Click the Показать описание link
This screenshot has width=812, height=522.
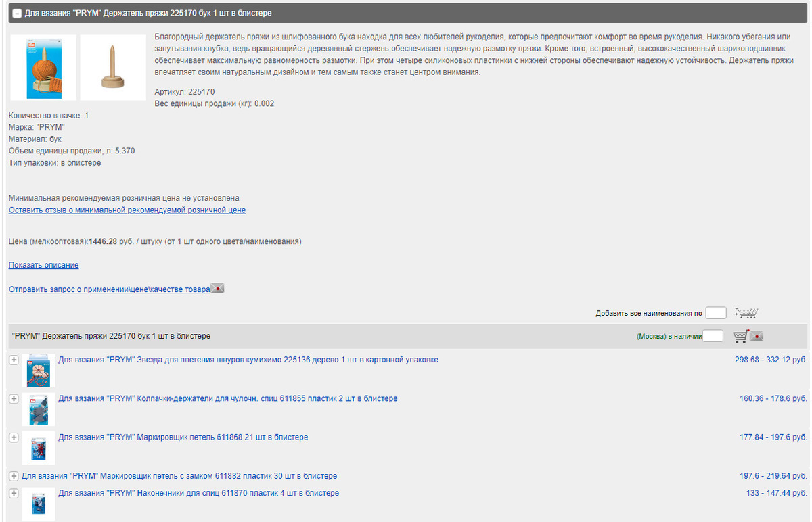coord(43,265)
